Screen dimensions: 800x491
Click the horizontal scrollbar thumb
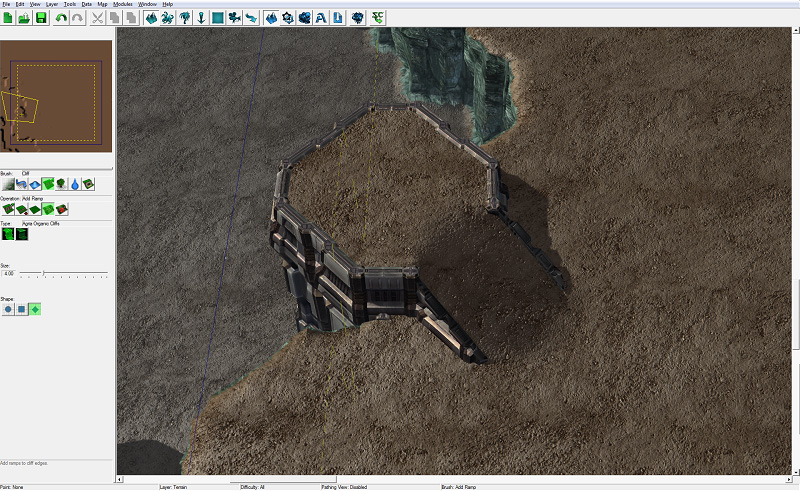click(283, 479)
